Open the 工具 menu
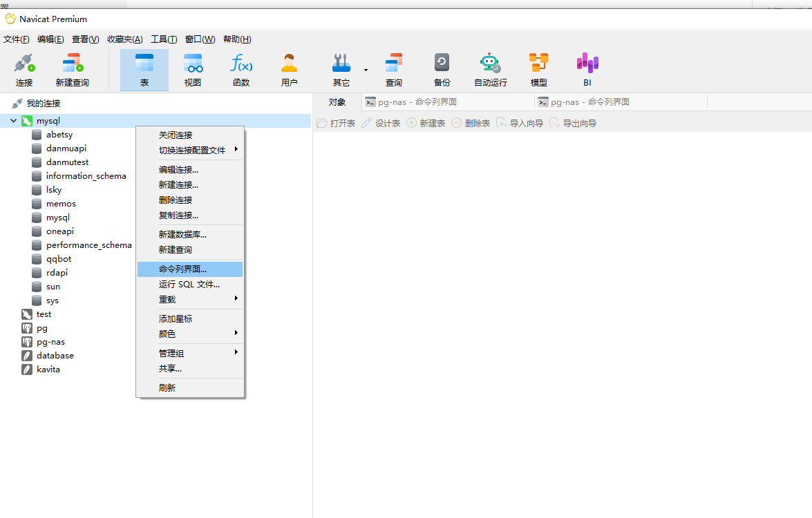This screenshot has height=518, width=812. click(164, 39)
